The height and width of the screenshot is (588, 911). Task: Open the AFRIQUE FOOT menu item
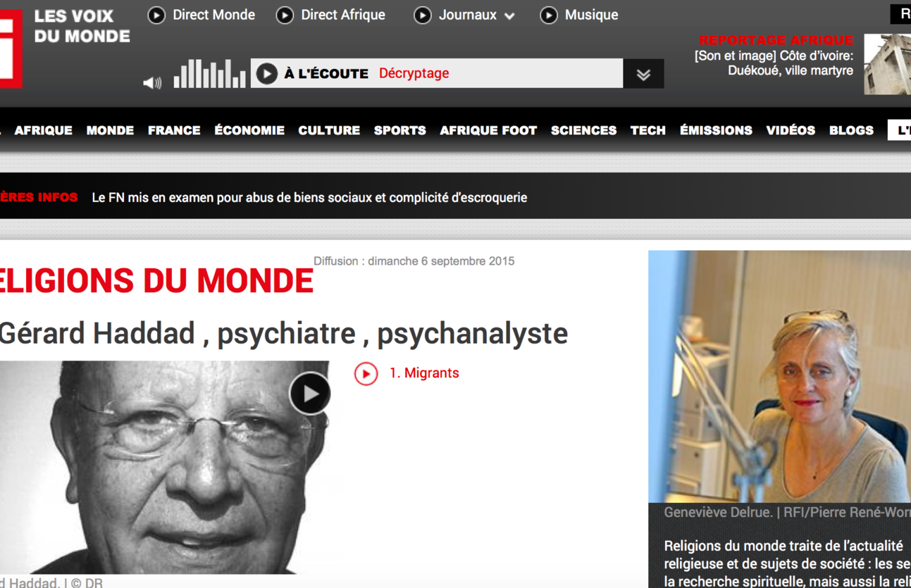click(x=488, y=130)
